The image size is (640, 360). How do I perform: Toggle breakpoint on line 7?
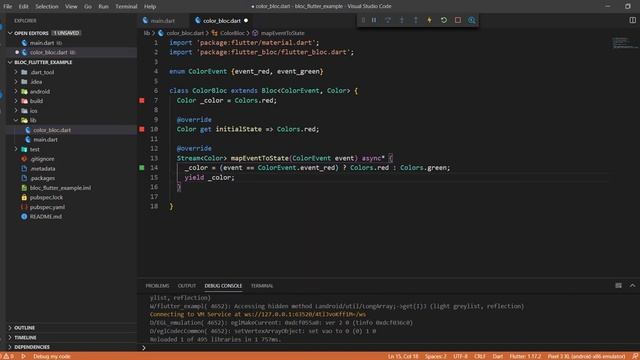pos(142,100)
